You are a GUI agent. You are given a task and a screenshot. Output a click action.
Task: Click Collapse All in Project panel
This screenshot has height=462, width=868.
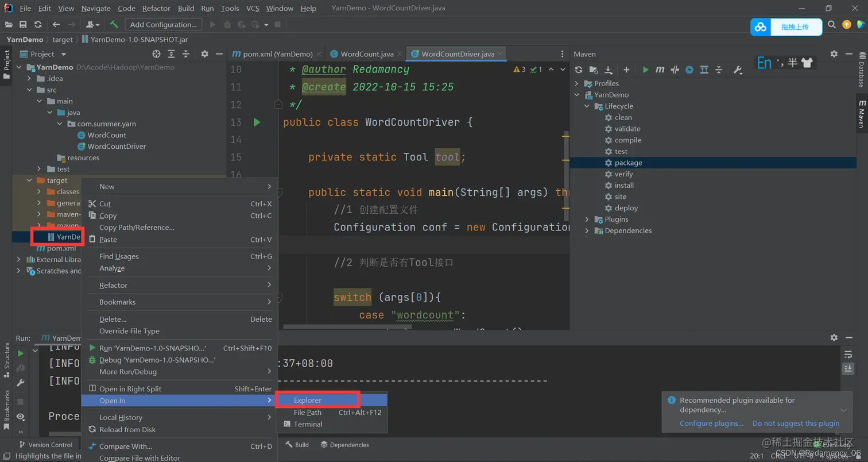click(185, 54)
